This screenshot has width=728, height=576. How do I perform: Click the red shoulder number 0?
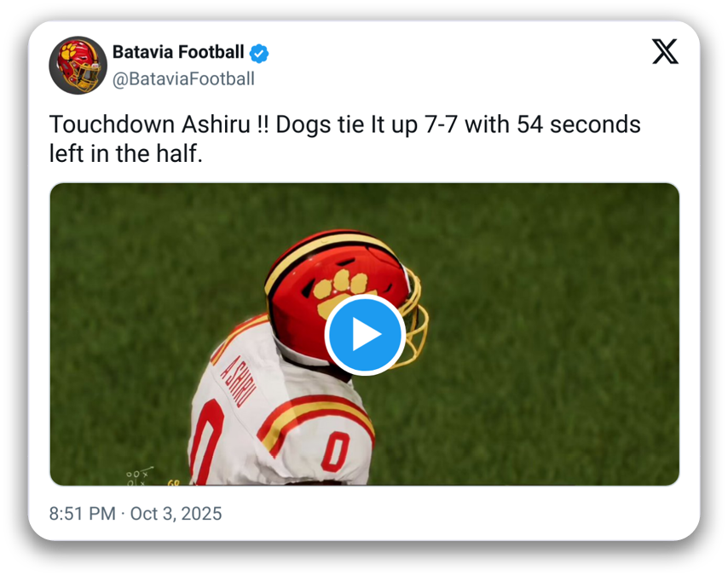point(334,452)
